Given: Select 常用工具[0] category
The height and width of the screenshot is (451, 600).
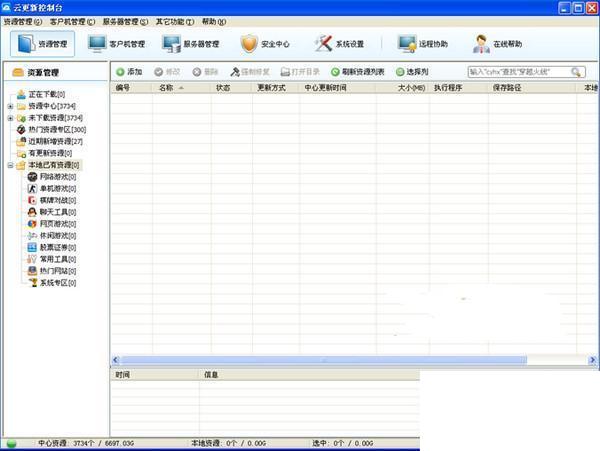Looking at the screenshot, I should (58, 259).
